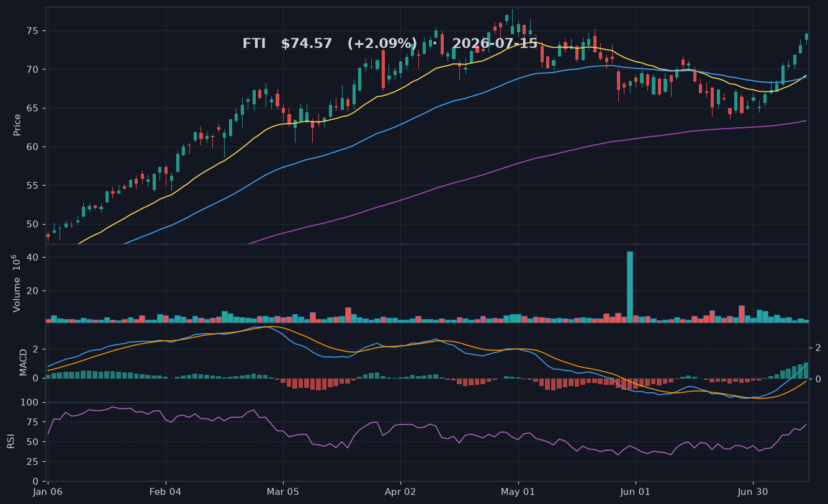Click the 100 RSI axis tick
Image resolution: width=828 pixels, height=504 pixels.
tap(30, 403)
